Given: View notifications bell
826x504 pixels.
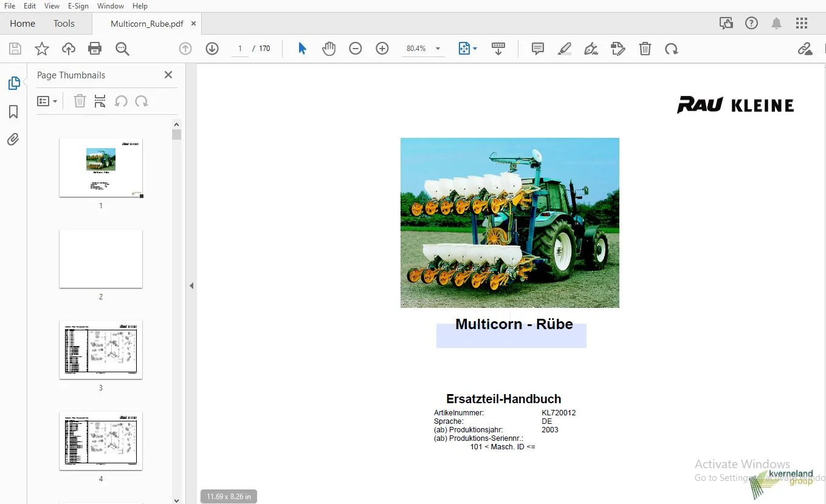Looking at the screenshot, I should [x=777, y=23].
